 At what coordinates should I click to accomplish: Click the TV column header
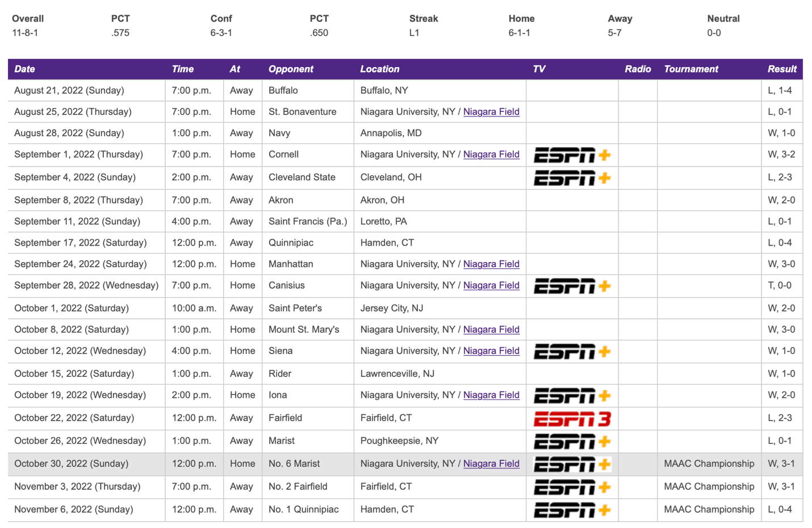click(x=539, y=69)
